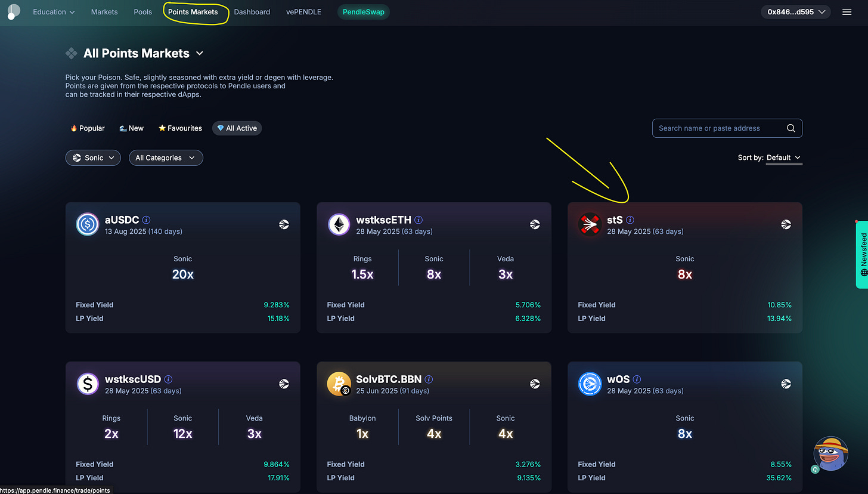Expand the All Points Markets chevron
Screen dimensions: 868x494
(x=200, y=54)
